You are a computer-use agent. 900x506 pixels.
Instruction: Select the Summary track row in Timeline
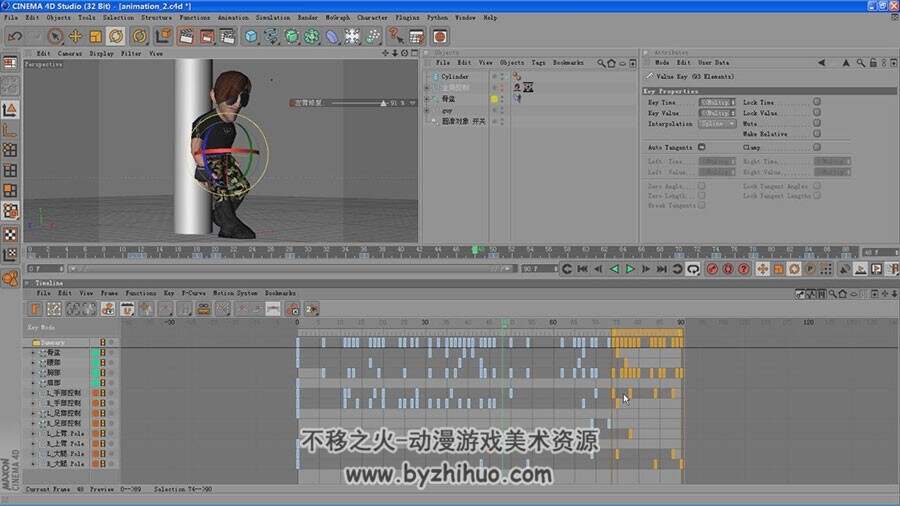pyautogui.click(x=72, y=342)
